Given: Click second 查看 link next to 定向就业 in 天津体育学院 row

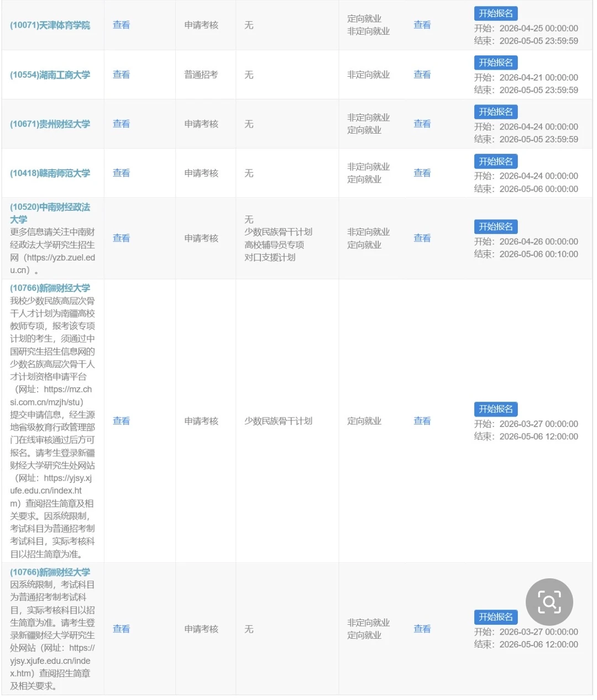Looking at the screenshot, I should pyautogui.click(x=422, y=25).
